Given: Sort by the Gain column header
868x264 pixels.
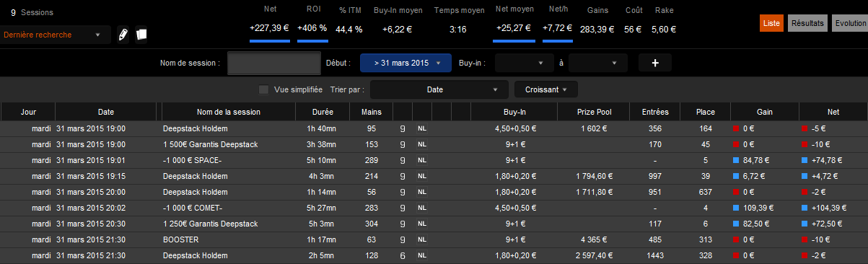Looking at the screenshot, I should [x=764, y=112].
